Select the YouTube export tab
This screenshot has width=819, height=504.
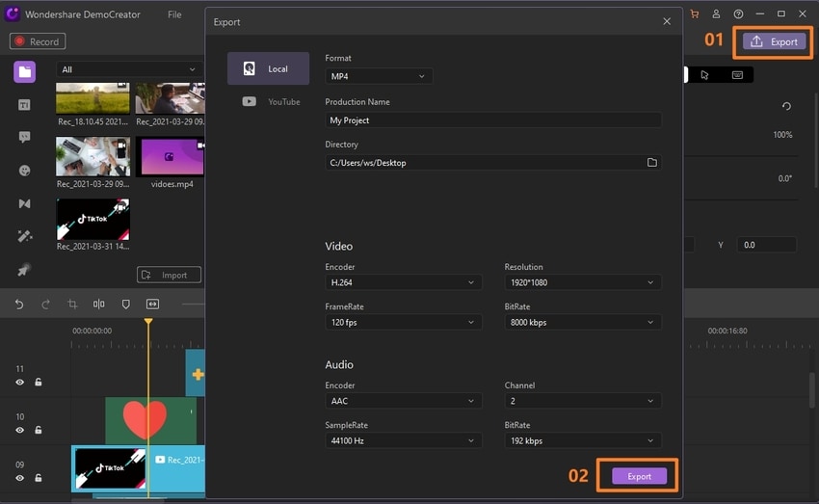tap(271, 102)
